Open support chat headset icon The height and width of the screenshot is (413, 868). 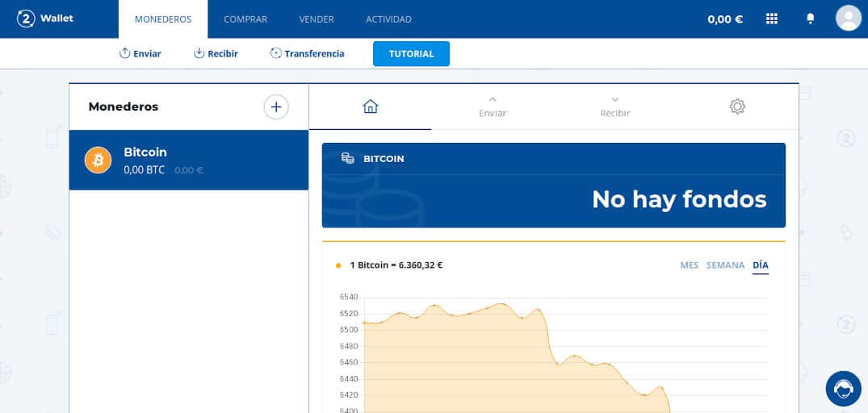click(x=843, y=389)
